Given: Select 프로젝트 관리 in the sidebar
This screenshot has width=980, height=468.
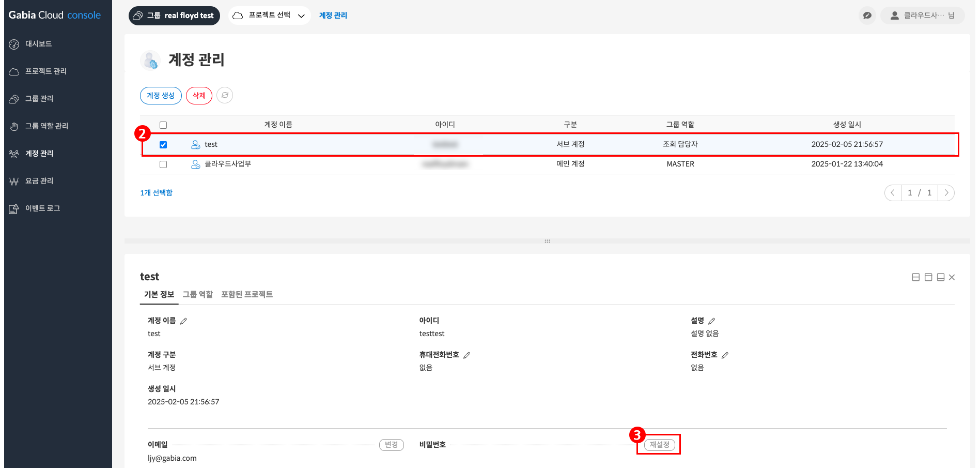Looking at the screenshot, I should [x=14, y=71].
